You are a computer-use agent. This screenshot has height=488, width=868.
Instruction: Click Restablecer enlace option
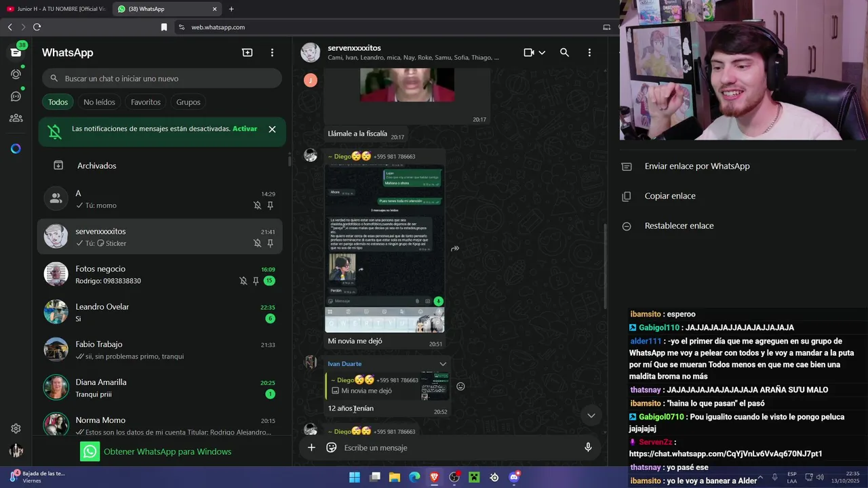(x=679, y=226)
